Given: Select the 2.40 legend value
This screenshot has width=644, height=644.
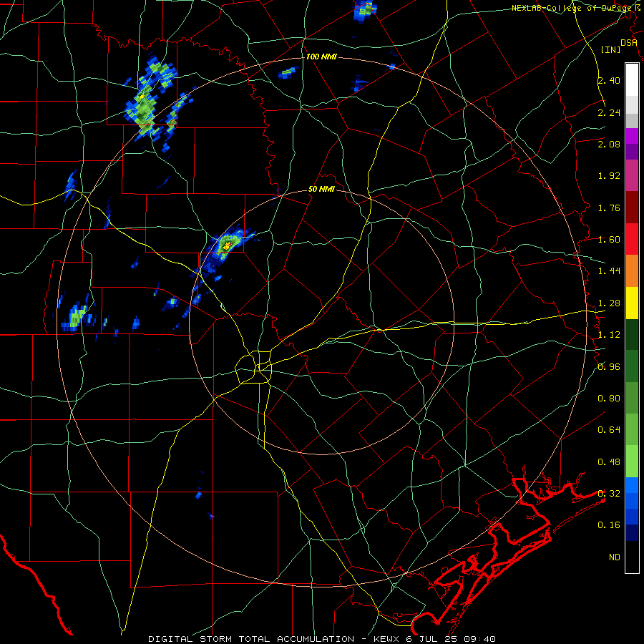Looking at the screenshot, I should click(609, 80).
